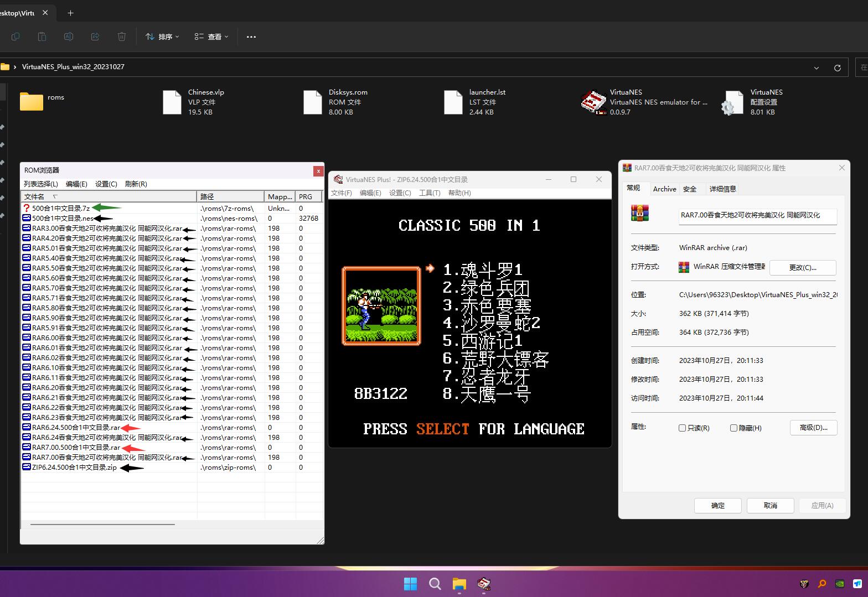Open 编辑(E) menu in VirtuaNES window

[x=370, y=193]
